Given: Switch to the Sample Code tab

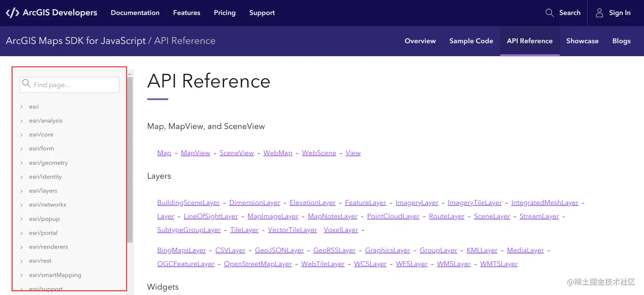Looking at the screenshot, I should (471, 41).
